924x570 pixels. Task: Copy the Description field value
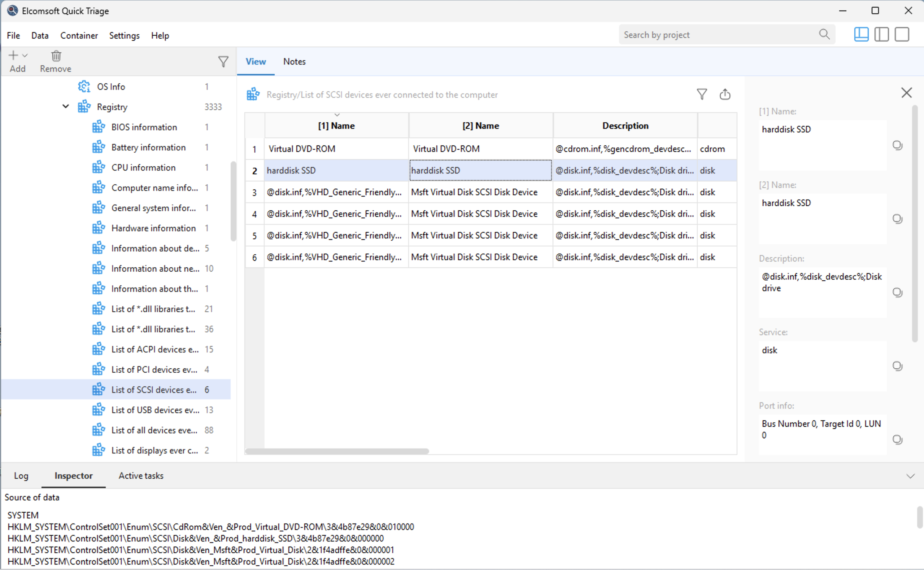tap(897, 293)
